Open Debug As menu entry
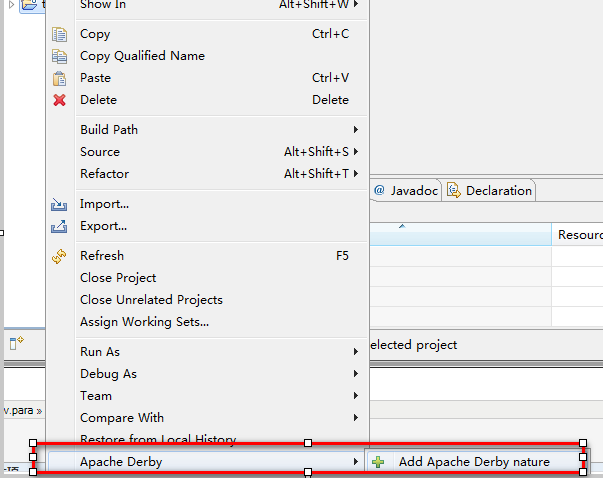Image resolution: width=603 pixels, height=478 pixels. point(208,373)
